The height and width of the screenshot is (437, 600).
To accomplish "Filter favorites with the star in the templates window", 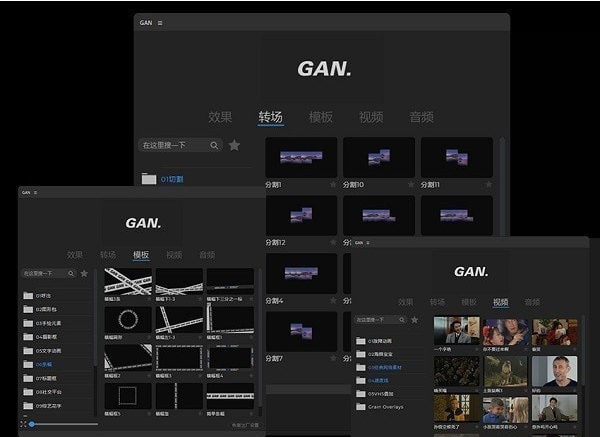I will (84, 274).
